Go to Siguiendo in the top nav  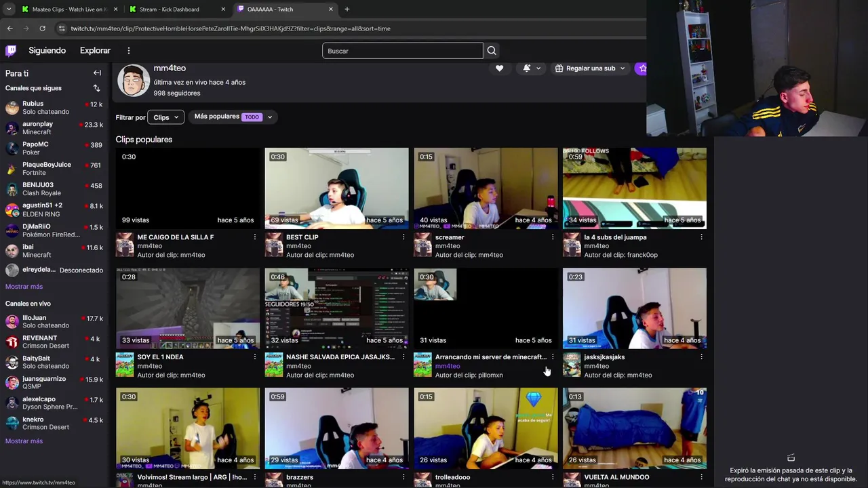(x=47, y=51)
